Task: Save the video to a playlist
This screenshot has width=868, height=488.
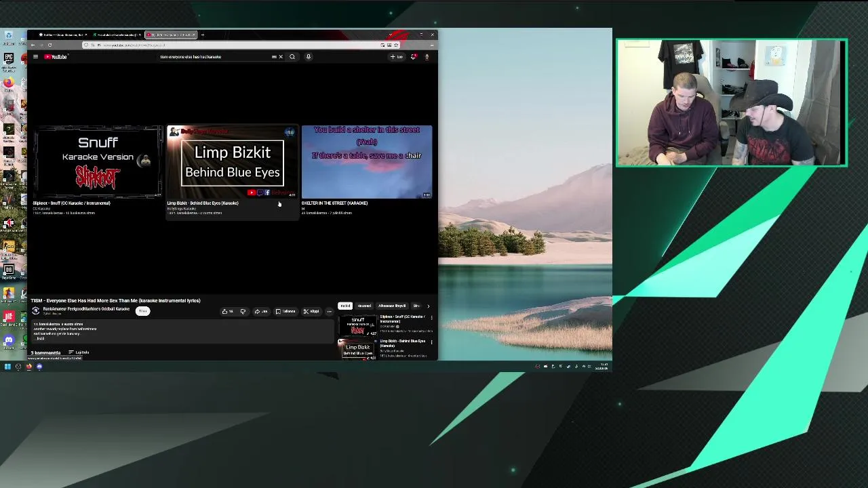Action: 285,312
